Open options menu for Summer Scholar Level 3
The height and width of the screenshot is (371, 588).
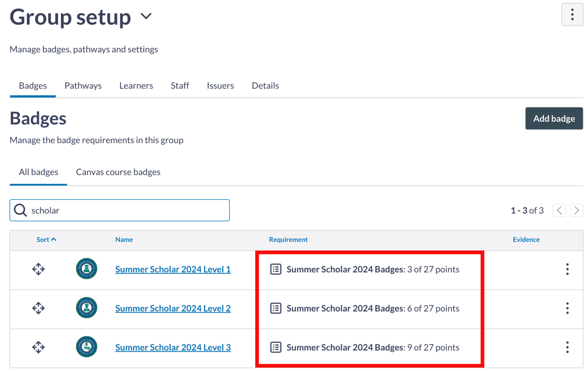pyautogui.click(x=567, y=347)
